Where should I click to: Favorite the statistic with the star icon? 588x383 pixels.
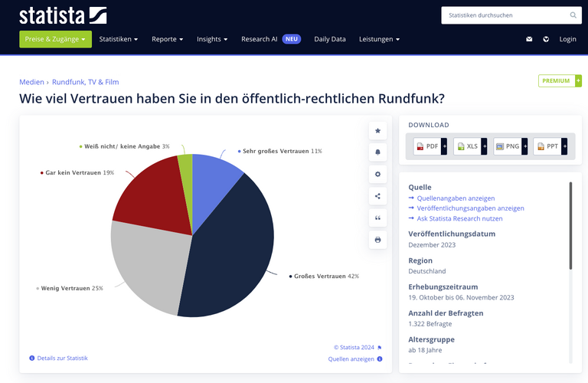pyautogui.click(x=377, y=130)
